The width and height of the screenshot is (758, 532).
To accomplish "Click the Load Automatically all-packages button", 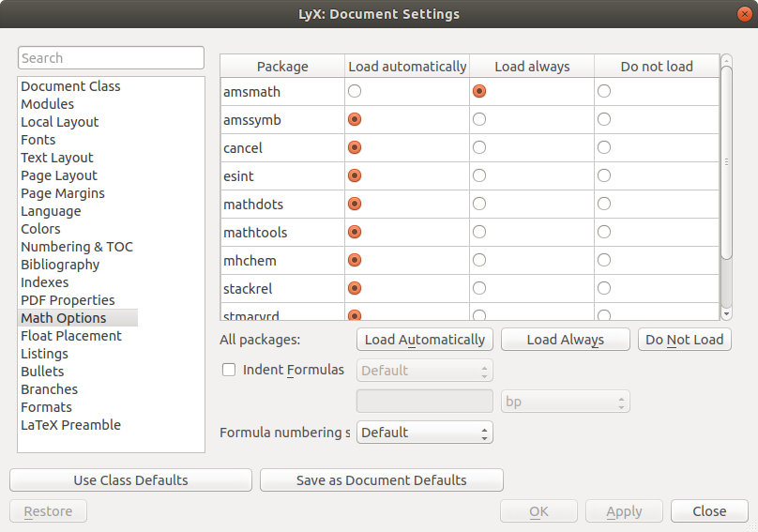I will (x=425, y=340).
